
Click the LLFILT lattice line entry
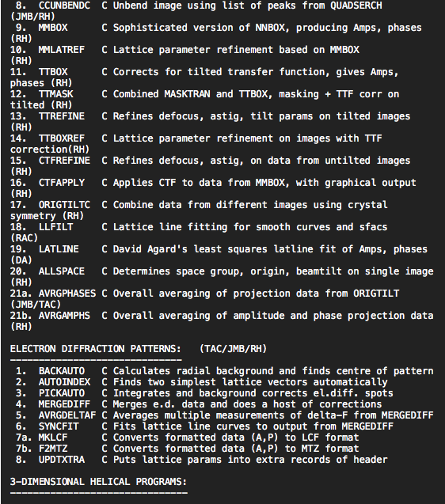(56, 227)
